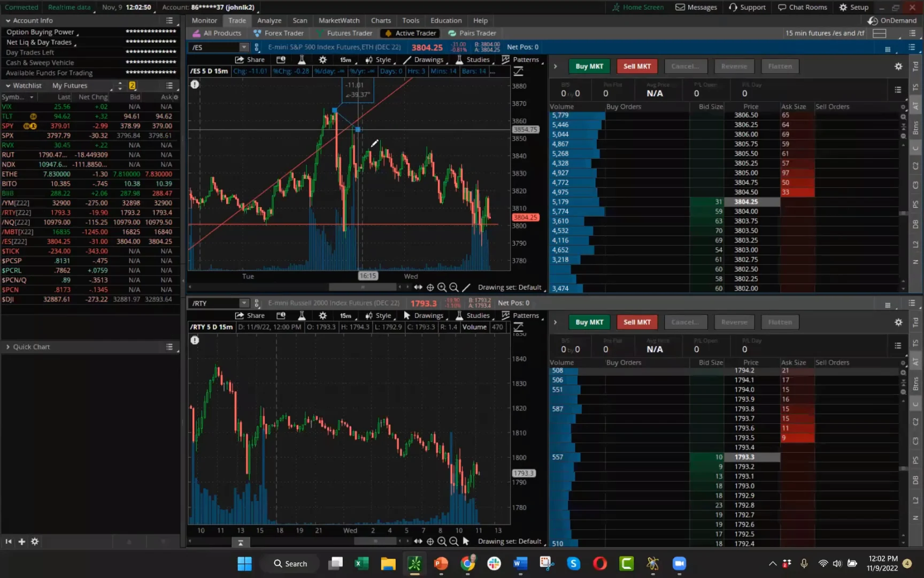Image resolution: width=924 pixels, height=578 pixels.
Task: Expand the /ES Active Trader side arrow
Action: tap(555, 66)
